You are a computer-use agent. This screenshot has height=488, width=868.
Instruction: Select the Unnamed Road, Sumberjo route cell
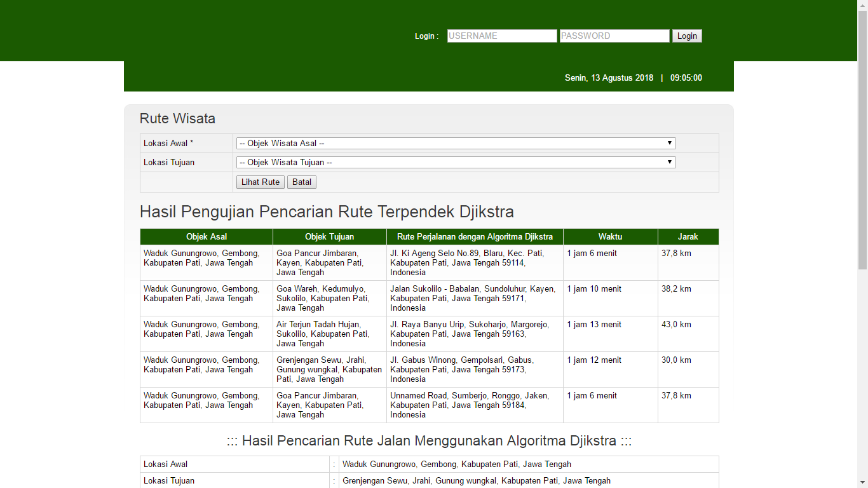(474, 405)
